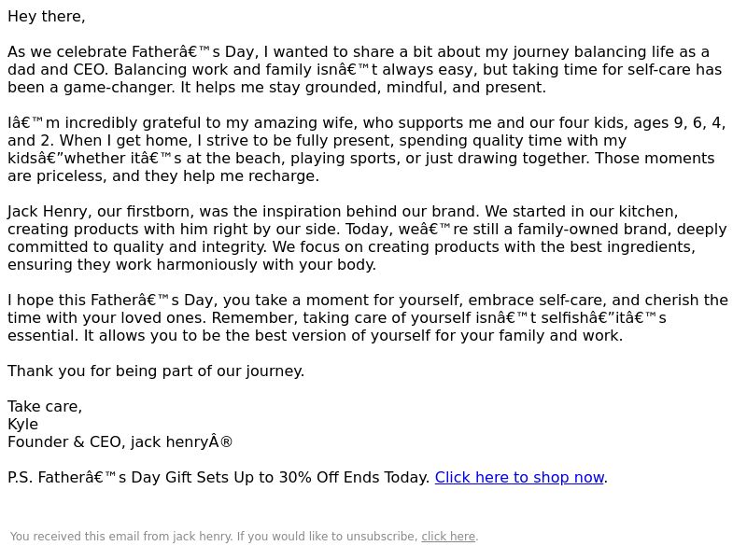Click the paragraph starting 'As we celebrate'
This screenshot has height=560, width=747.
point(364,69)
